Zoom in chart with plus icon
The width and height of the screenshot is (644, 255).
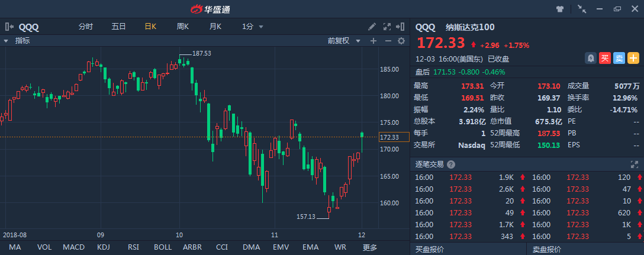point(373,41)
